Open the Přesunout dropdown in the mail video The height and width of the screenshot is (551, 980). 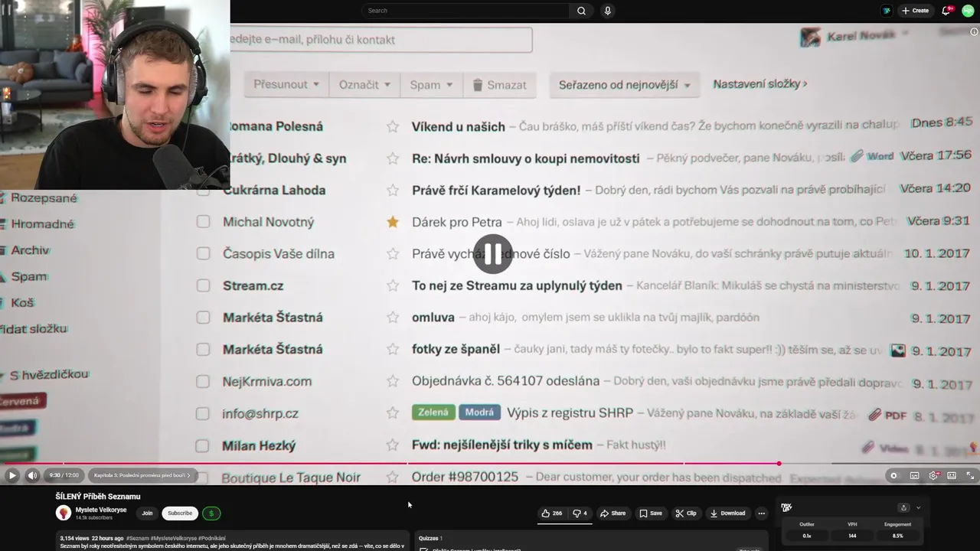(x=286, y=85)
